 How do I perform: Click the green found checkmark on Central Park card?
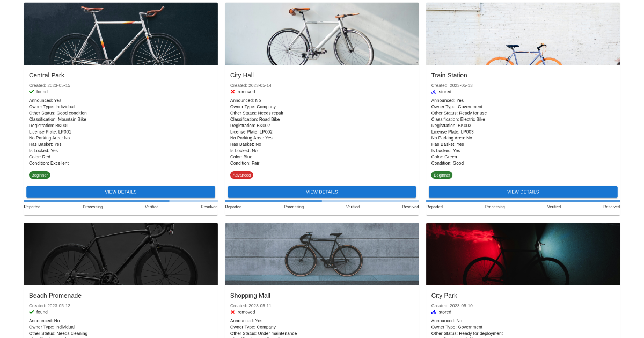[x=31, y=92]
